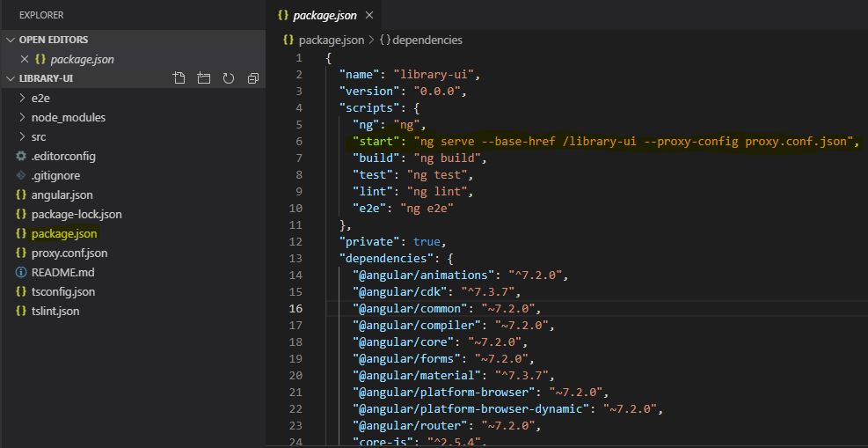Open tsconfig.json file

(x=62, y=291)
